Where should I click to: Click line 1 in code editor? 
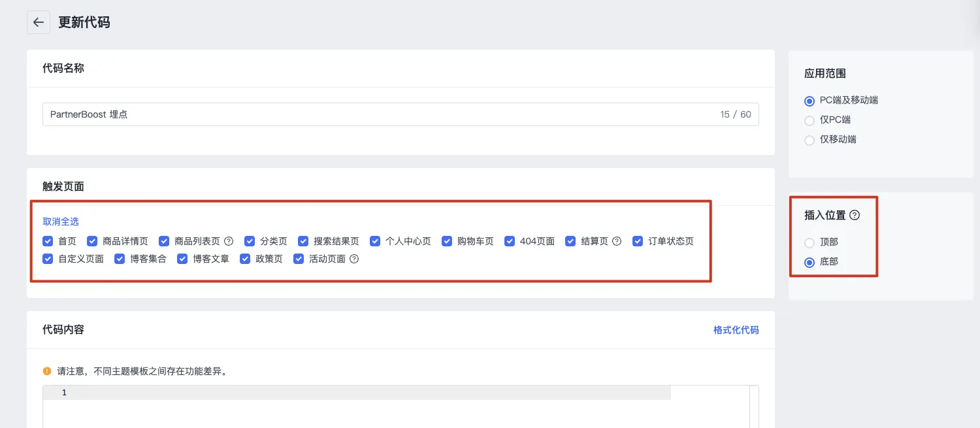(366, 393)
